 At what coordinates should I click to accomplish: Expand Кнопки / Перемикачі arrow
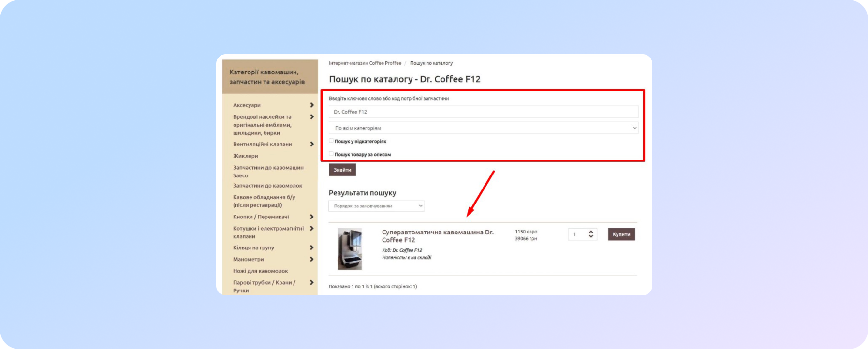pyautogui.click(x=312, y=217)
